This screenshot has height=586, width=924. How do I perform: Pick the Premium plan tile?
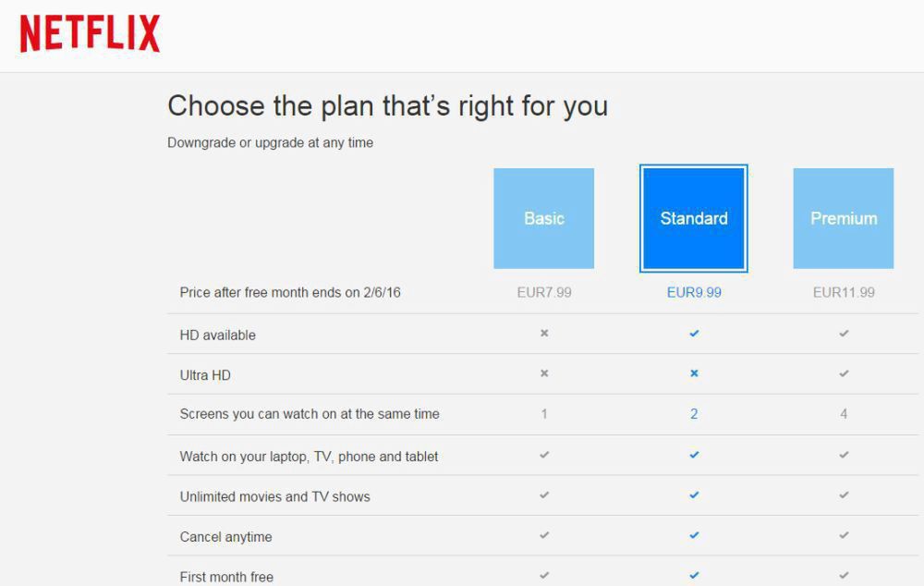pos(843,218)
